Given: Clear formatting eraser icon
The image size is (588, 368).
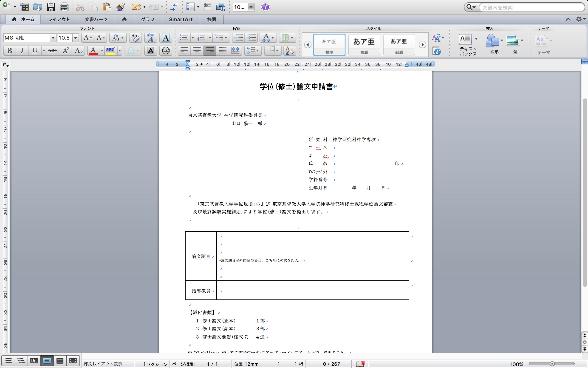Looking at the screenshot, I should pos(135,38).
